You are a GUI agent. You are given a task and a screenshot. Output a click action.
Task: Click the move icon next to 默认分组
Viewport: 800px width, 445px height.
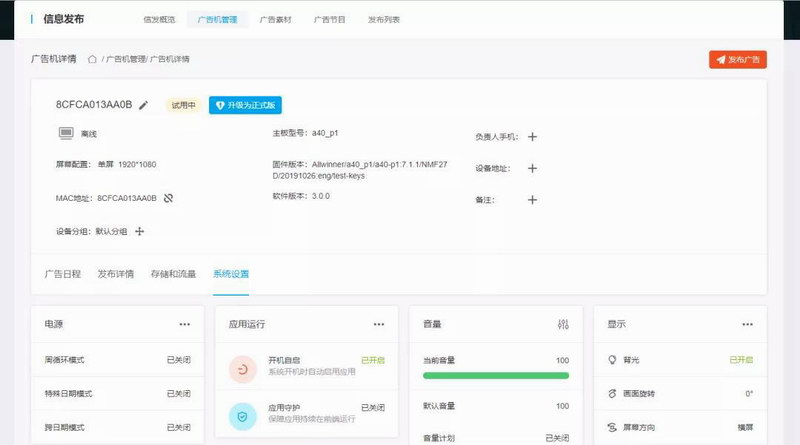(139, 231)
